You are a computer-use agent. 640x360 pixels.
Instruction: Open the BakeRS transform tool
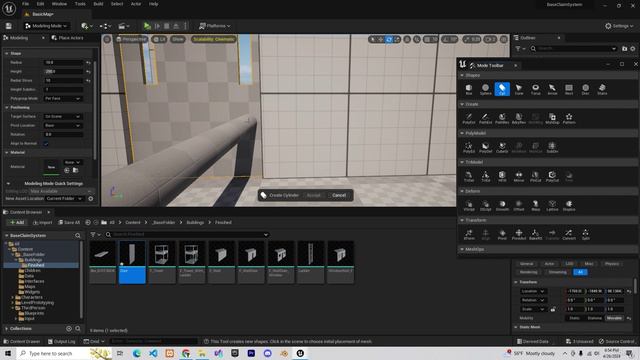click(536, 234)
